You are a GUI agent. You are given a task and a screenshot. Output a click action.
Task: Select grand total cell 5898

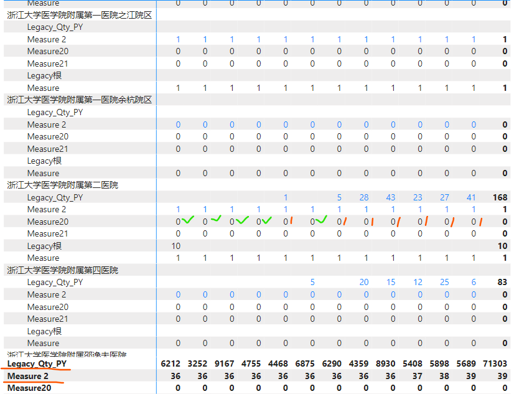coord(439,364)
